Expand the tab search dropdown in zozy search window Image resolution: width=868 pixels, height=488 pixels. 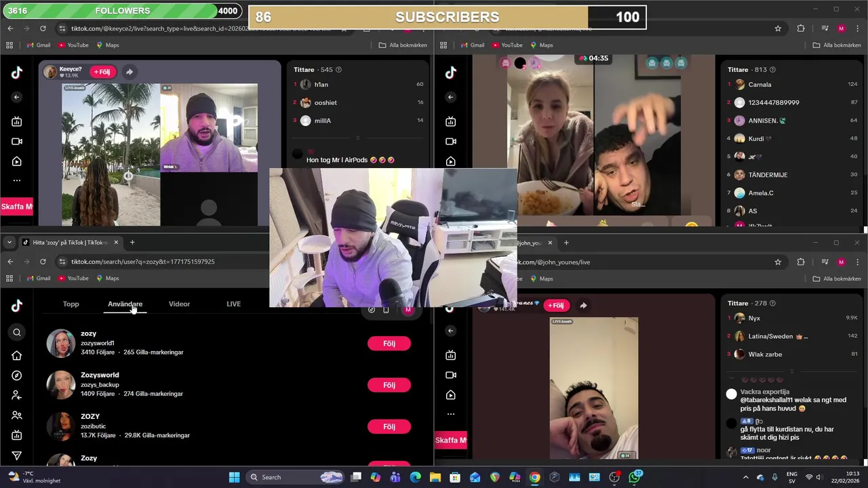tap(9, 243)
